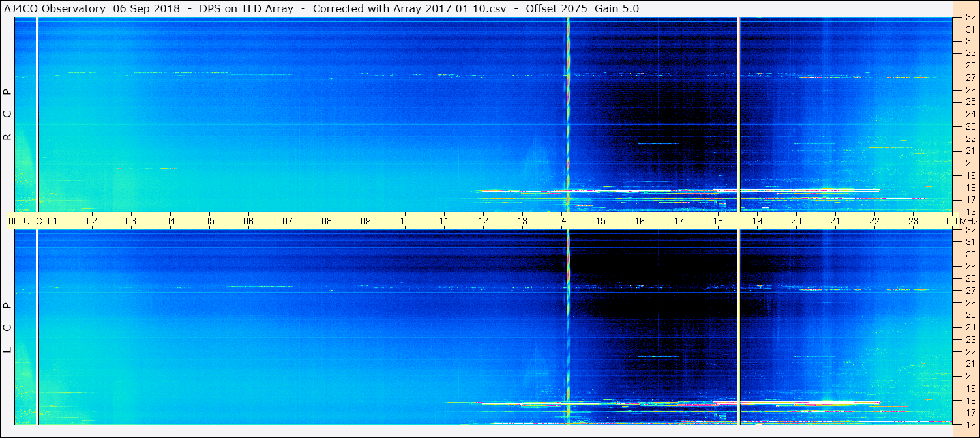Click the 05 hour label on time axis
The width and height of the screenshot is (980, 438).
[x=209, y=221]
